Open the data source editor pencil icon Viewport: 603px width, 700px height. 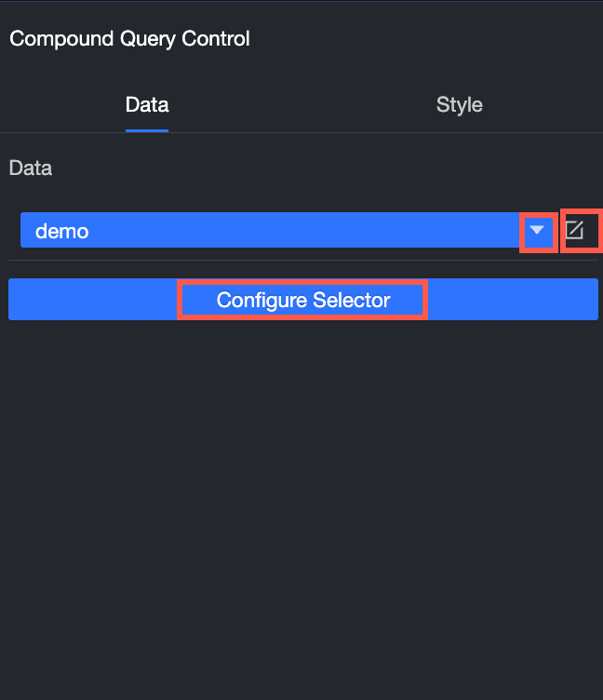pyautogui.click(x=575, y=230)
